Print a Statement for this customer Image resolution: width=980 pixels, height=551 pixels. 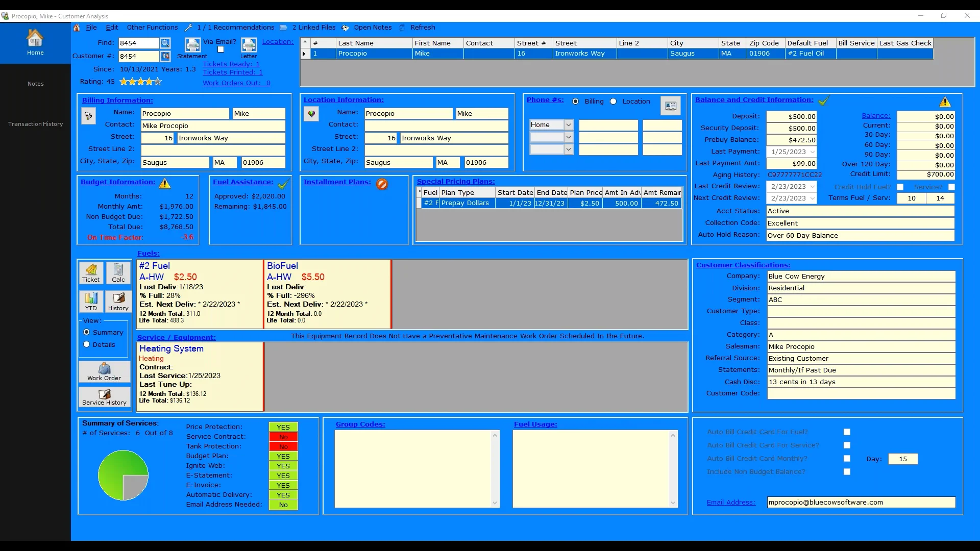coord(192,45)
